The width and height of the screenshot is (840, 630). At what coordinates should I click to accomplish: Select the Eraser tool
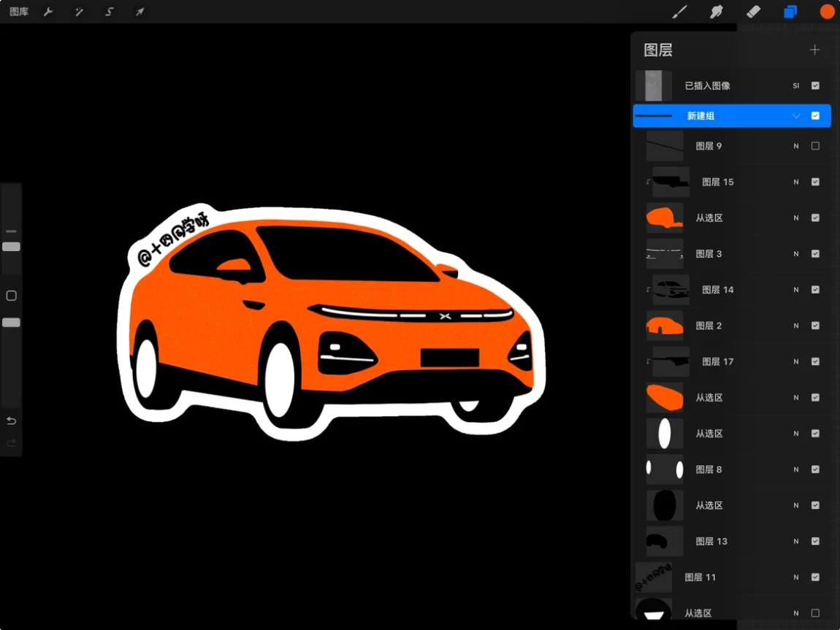pos(753,12)
